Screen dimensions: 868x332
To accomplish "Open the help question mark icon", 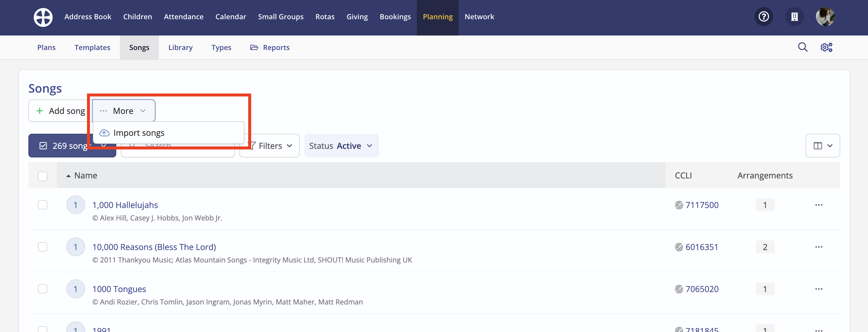I will pyautogui.click(x=764, y=17).
